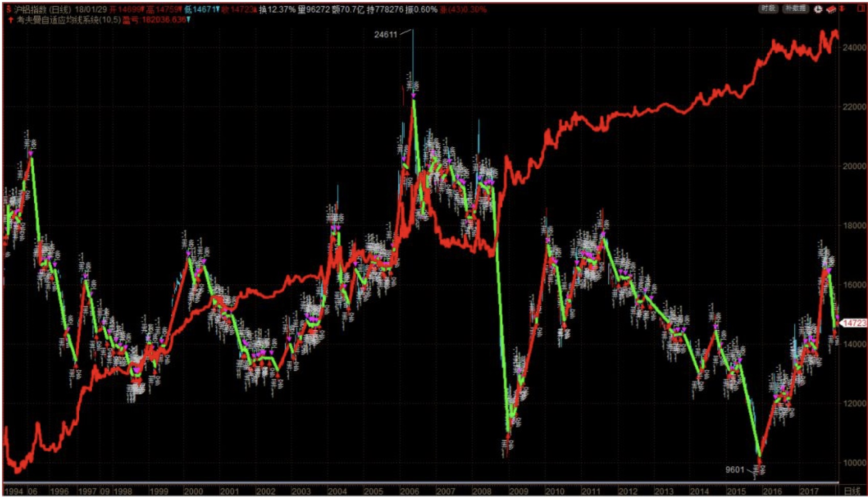Click the 低14671 low price value
This screenshot has width=868, height=497.
coord(202,9)
